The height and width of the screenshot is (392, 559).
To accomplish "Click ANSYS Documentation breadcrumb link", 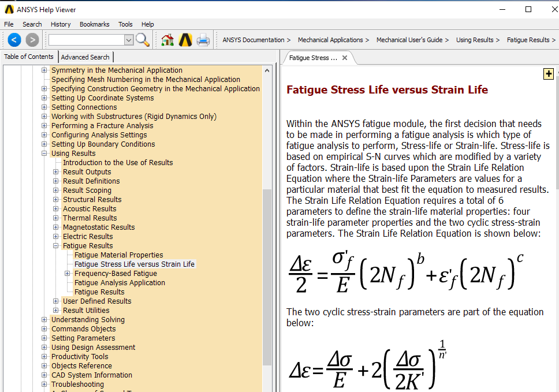I will 254,40.
